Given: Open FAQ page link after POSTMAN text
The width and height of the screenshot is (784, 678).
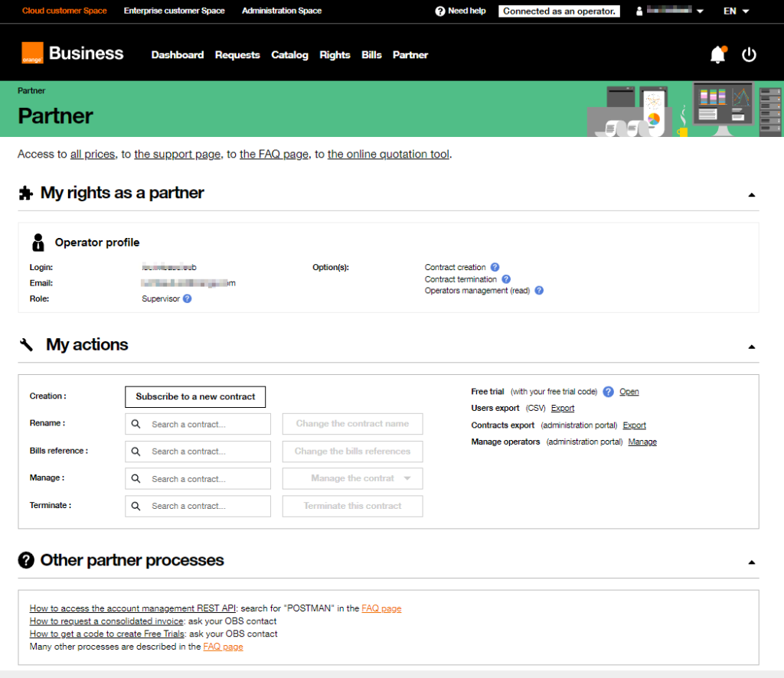Looking at the screenshot, I should tap(381, 608).
